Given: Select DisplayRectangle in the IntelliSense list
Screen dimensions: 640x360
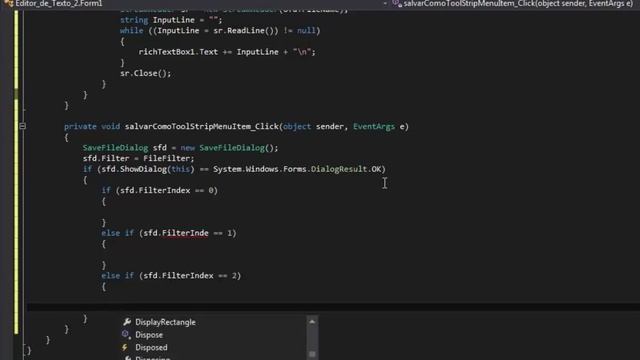Looking at the screenshot, I should coord(165,322).
